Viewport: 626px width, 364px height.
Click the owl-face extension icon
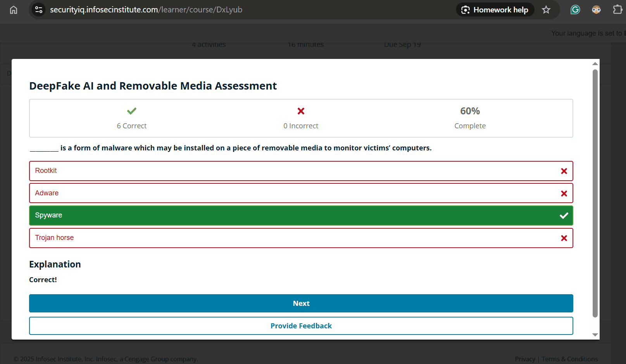[x=596, y=10]
